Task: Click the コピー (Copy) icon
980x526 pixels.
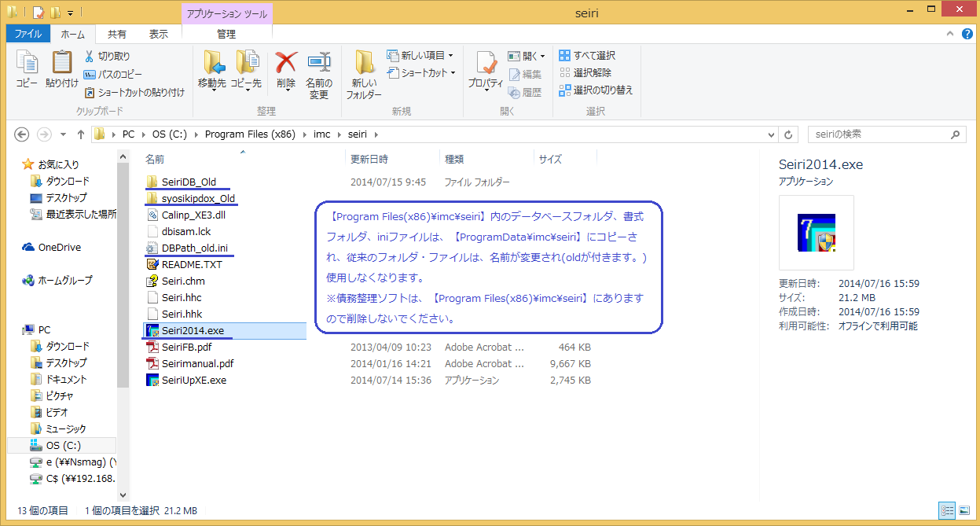Action: tap(26, 71)
